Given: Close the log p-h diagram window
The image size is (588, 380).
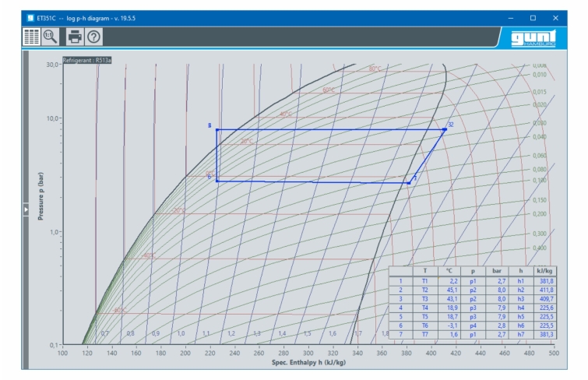Looking at the screenshot, I should pyautogui.click(x=556, y=18).
